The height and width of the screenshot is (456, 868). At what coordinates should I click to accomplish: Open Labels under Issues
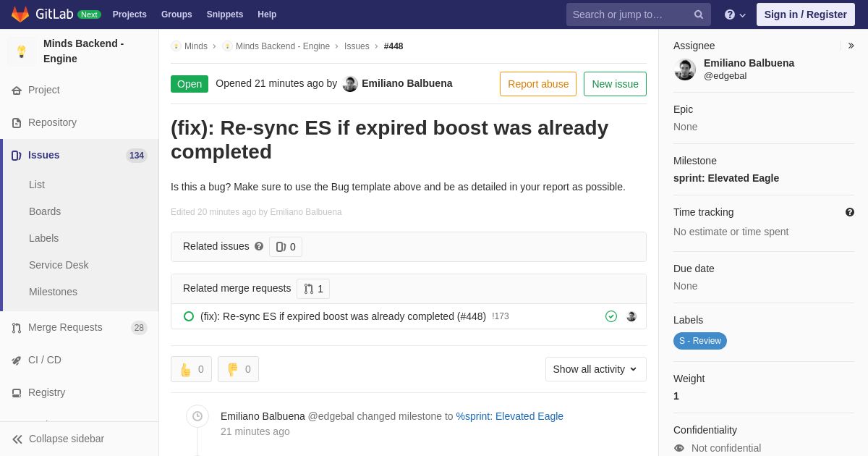(x=43, y=238)
